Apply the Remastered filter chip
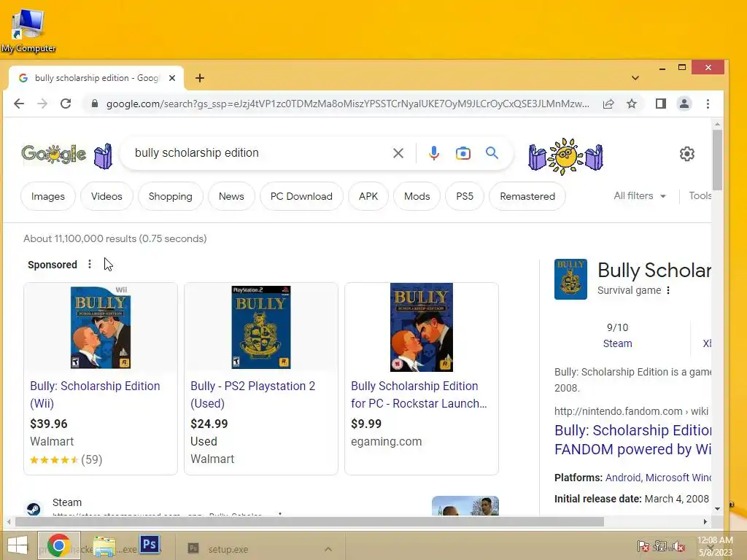The width and height of the screenshot is (747, 560). pyautogui.click(x=527, y=196)
